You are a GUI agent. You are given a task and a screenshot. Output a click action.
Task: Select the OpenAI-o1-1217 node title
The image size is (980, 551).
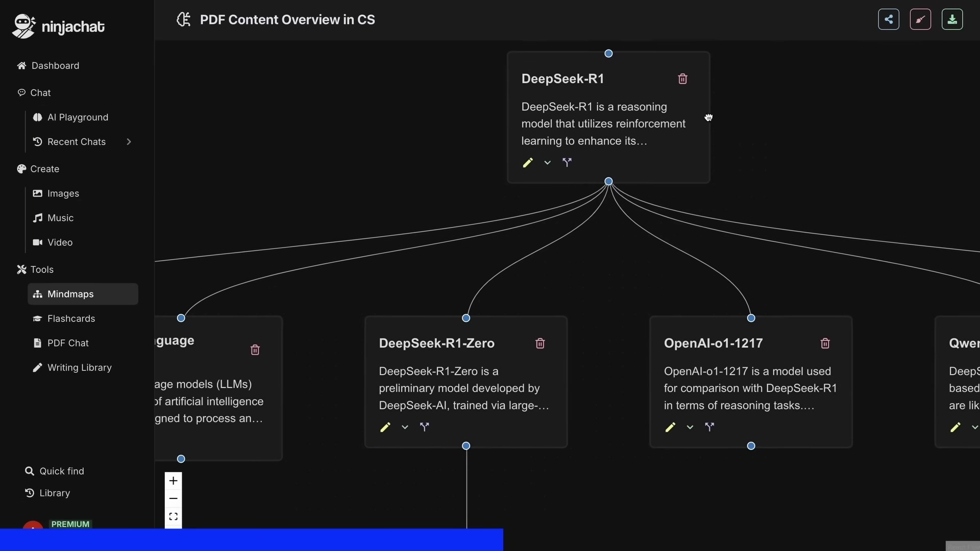tap(713, 343)
